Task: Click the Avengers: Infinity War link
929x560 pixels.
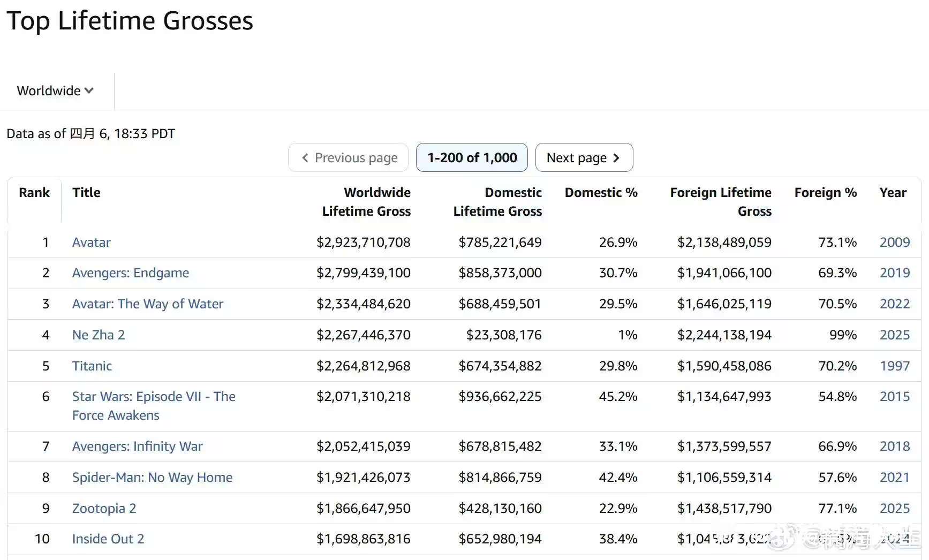Action: tap(138, 447)
